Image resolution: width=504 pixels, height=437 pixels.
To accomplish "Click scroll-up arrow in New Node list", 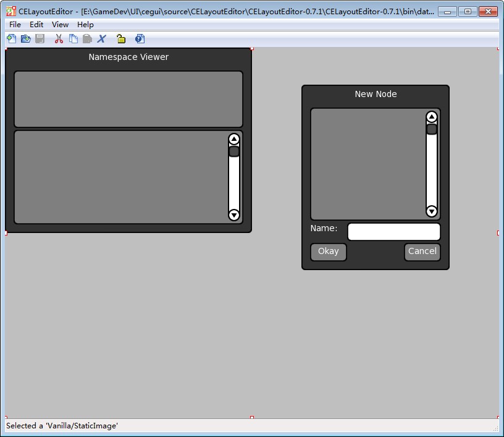I will [432, 117].
